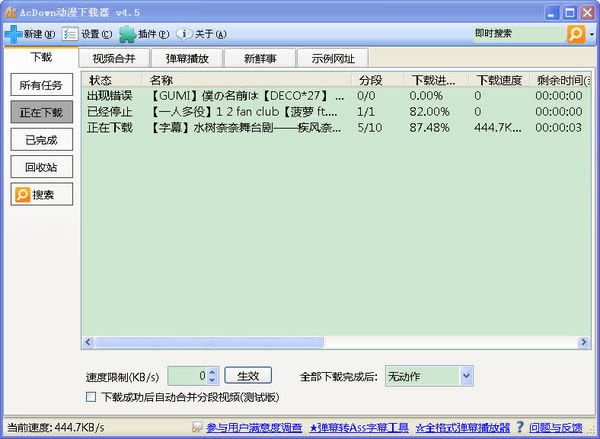
Task: Open the 回收站 list
Action: click(41, 167)
